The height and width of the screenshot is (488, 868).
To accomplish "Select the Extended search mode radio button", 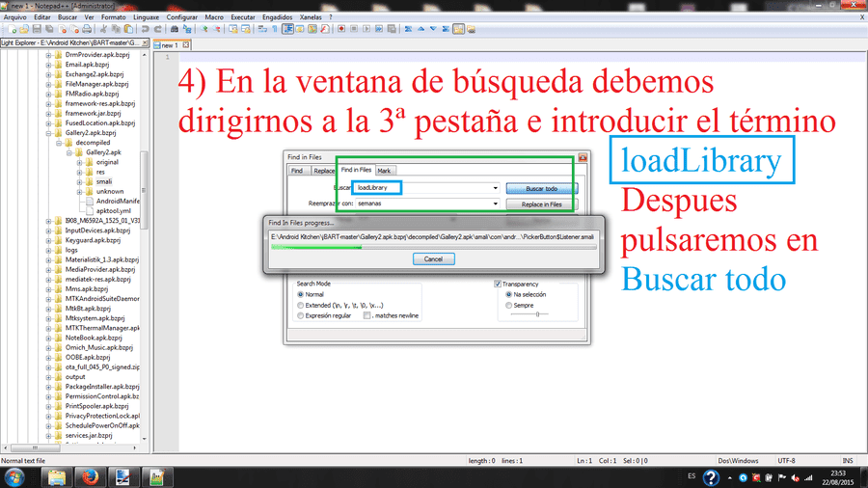I will (x=301, y=305).
